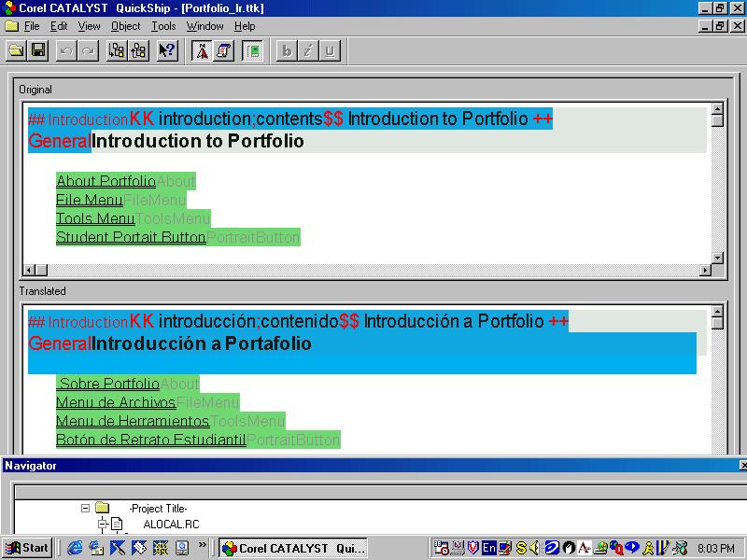Toggle italic formatting
Viewport: 747px width, 560px height.
[308, 50]
